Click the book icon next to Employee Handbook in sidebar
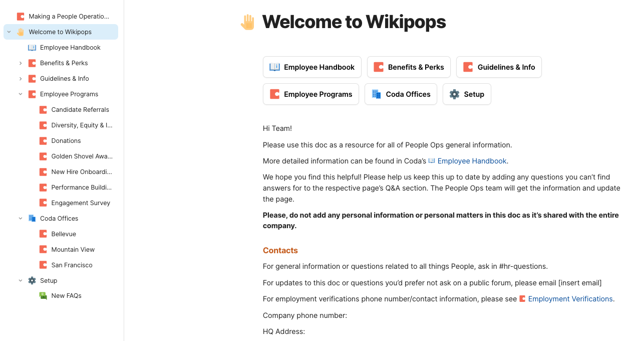644x341 pixels. click(x=32, y=48)
